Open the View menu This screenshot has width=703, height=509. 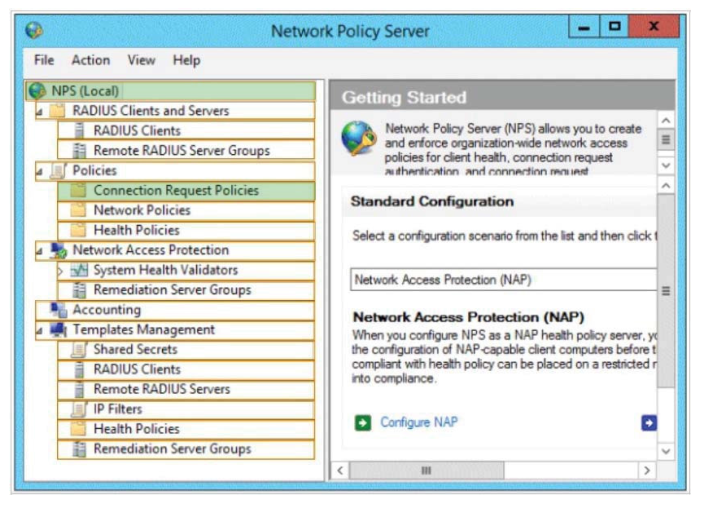(x=141, y=60)
